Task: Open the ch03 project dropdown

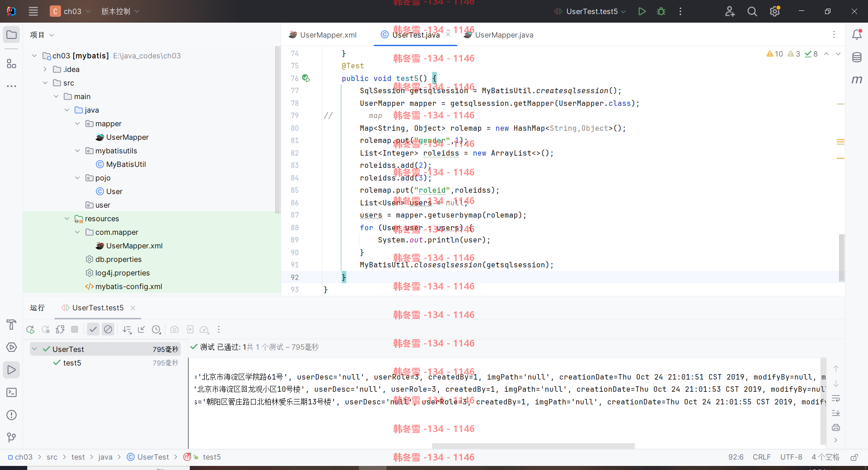Action: pyautogui.click(x=71, y=11)
